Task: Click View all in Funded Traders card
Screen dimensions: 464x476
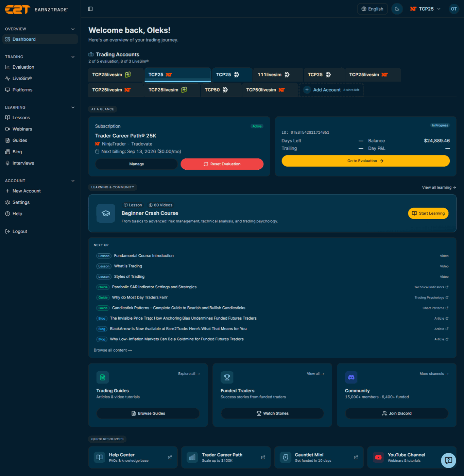Action: [x=315, y=374]
